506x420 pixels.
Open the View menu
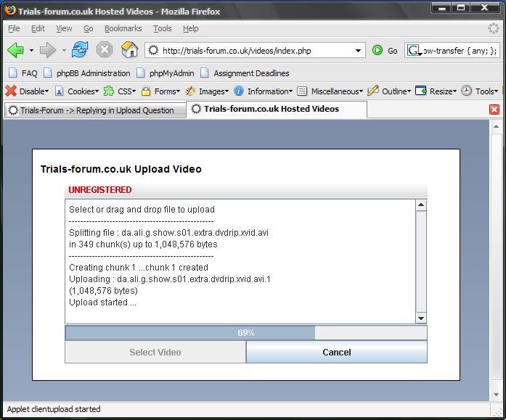point(64,29)
